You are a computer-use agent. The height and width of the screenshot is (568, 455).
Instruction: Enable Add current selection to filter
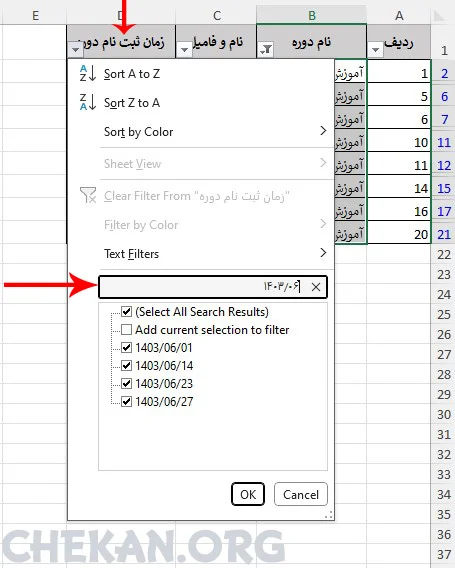click(x=126, y=330)
